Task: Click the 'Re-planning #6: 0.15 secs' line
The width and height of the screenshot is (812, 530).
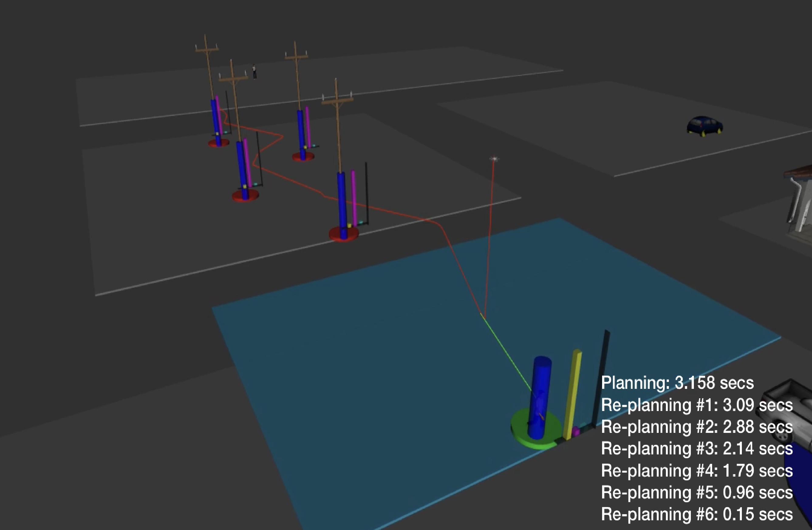Action: [697, 514]
